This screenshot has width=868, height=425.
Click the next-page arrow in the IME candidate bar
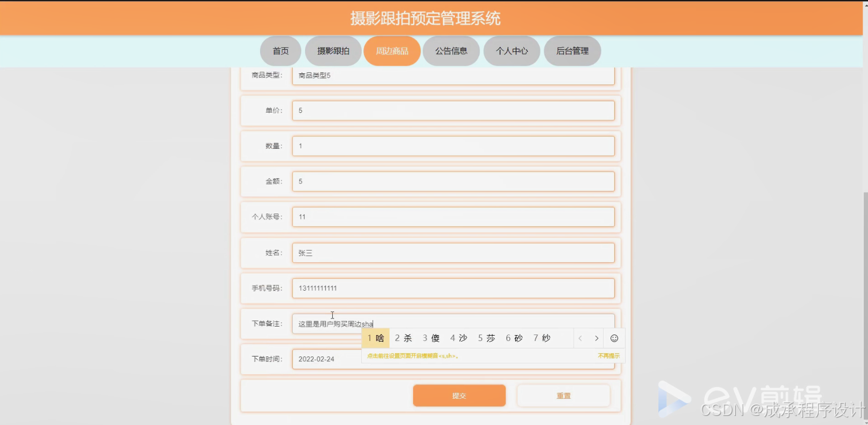point(597,338)
